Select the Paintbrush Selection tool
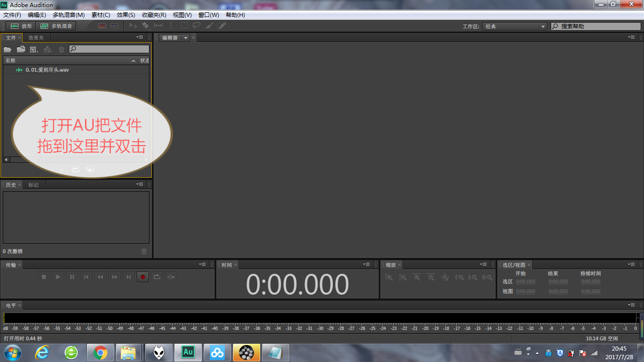The image size is (644, 362). [209, 26]
